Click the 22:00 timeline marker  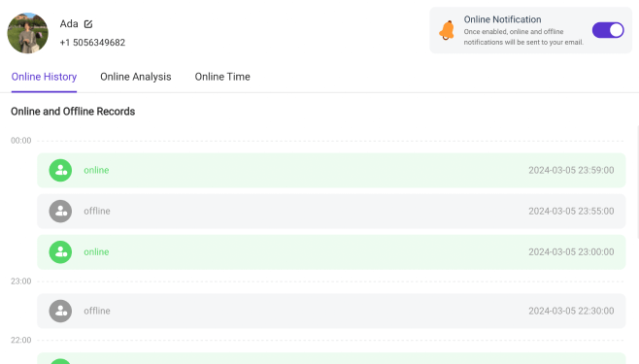(20, 341)
